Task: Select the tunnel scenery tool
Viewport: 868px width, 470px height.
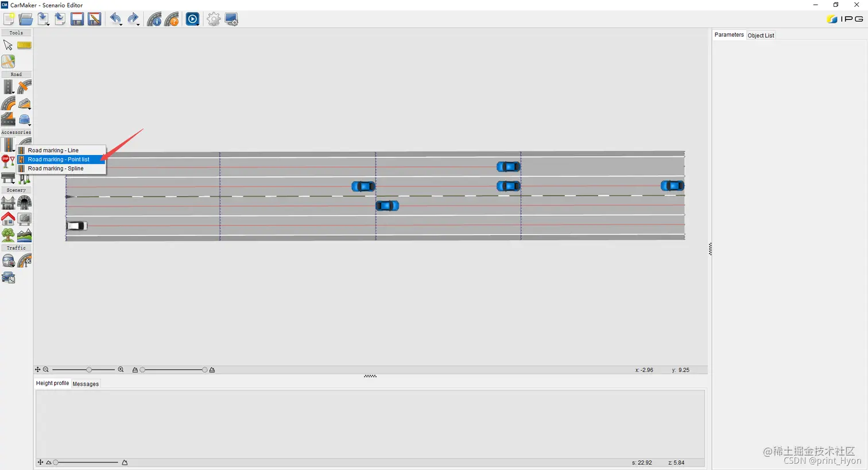Action: (24, 203)
